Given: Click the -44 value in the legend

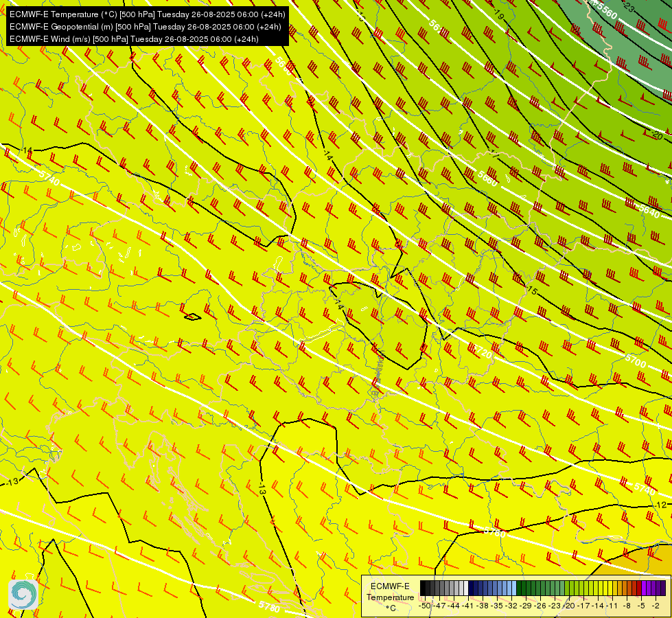Looking at the screenshot, I should pyautogui.click(x=454, y=606).
